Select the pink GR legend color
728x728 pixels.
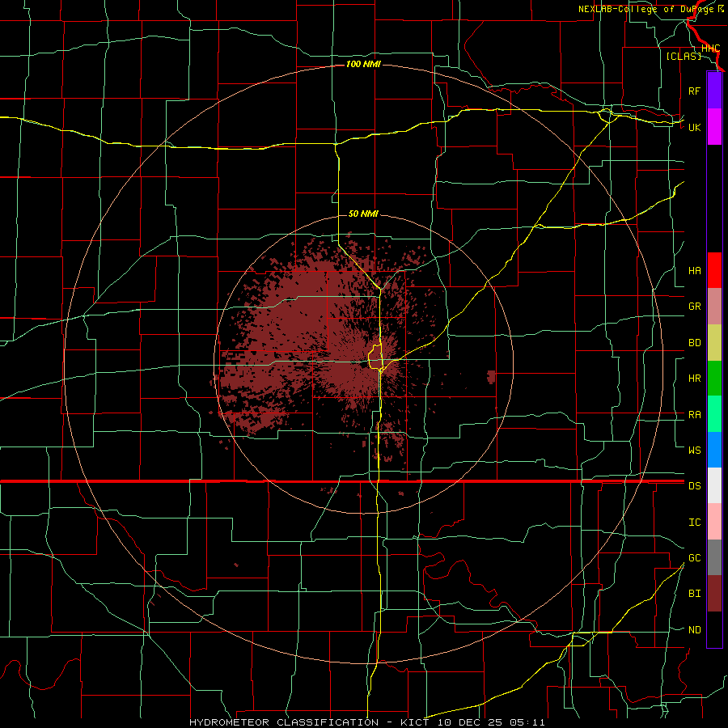[x=714, y=306]
